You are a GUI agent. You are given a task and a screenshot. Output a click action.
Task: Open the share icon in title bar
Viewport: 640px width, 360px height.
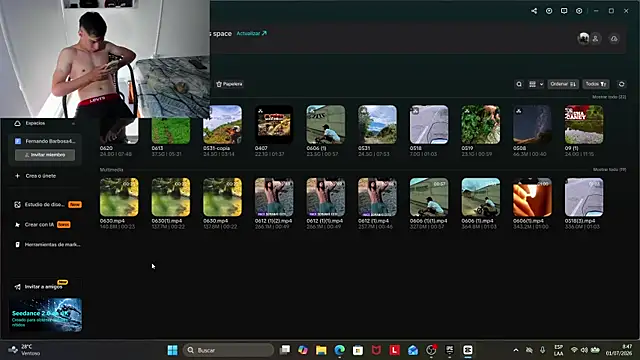pos(534,11)
